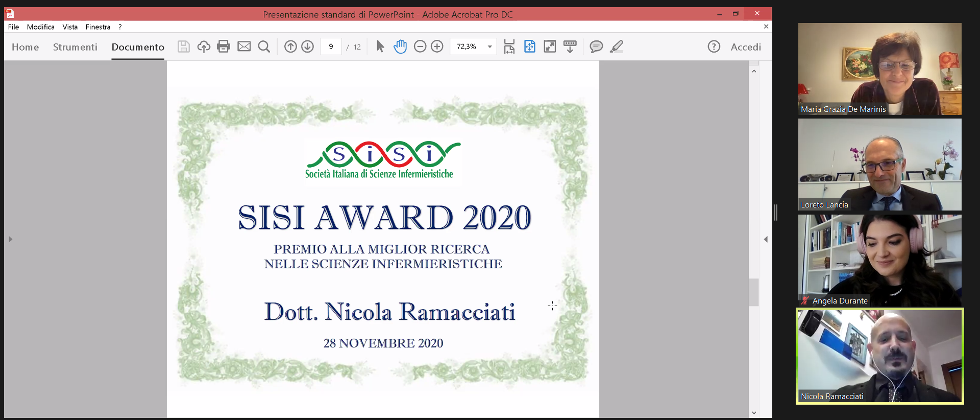Go to previous page arrow icon
Image resolution: width=980 pixels, height=420 pixels.
290,46
